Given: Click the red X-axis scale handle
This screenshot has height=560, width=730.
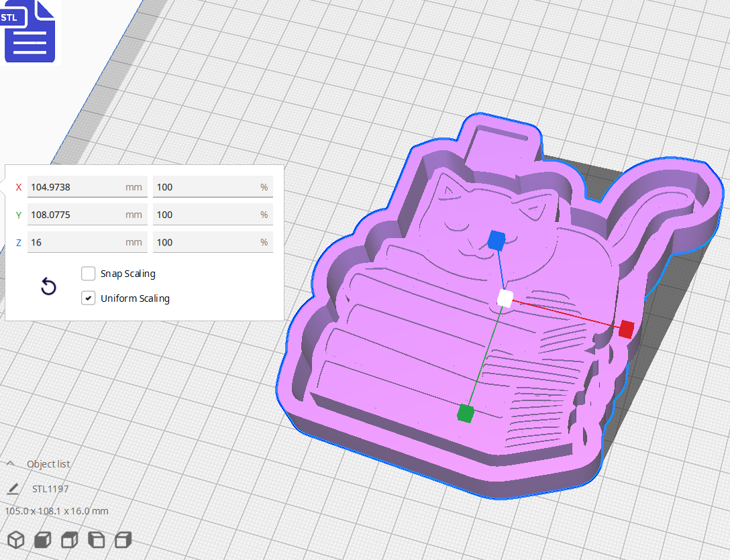Looking at the screenshot, I should (x=625, y=329).
